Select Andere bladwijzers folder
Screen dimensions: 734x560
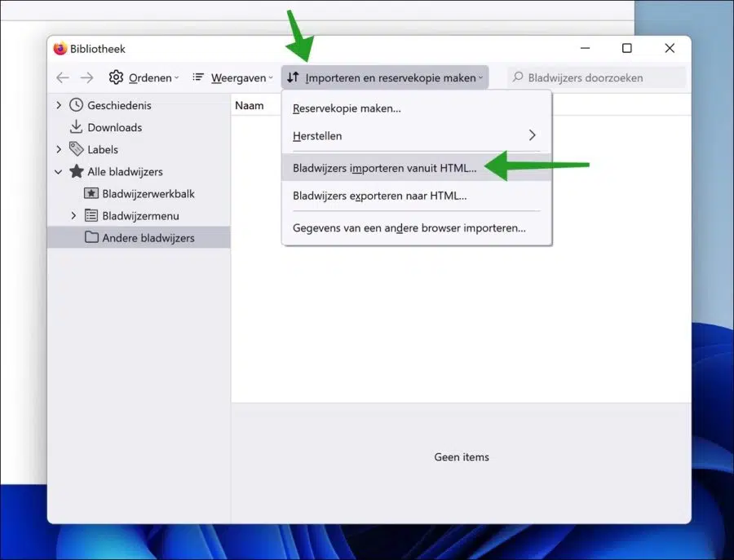pyautogui.click(x=139, y=238)
